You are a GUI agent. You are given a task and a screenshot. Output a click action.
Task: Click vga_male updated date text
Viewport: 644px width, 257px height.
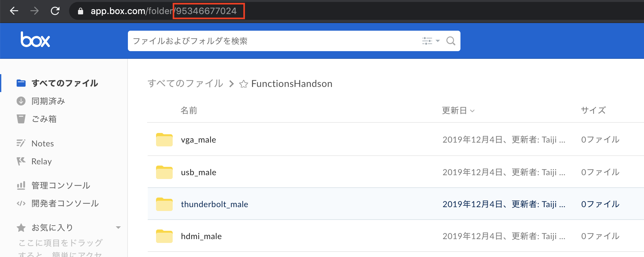coord(504,140)
